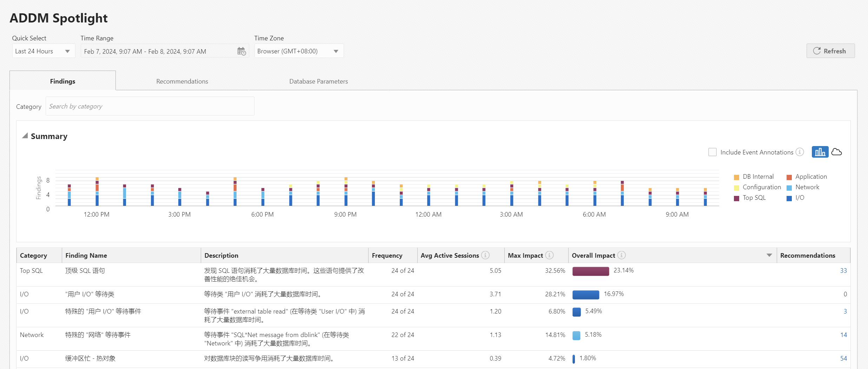Collapse the Summary section triangle

point(25,136)
